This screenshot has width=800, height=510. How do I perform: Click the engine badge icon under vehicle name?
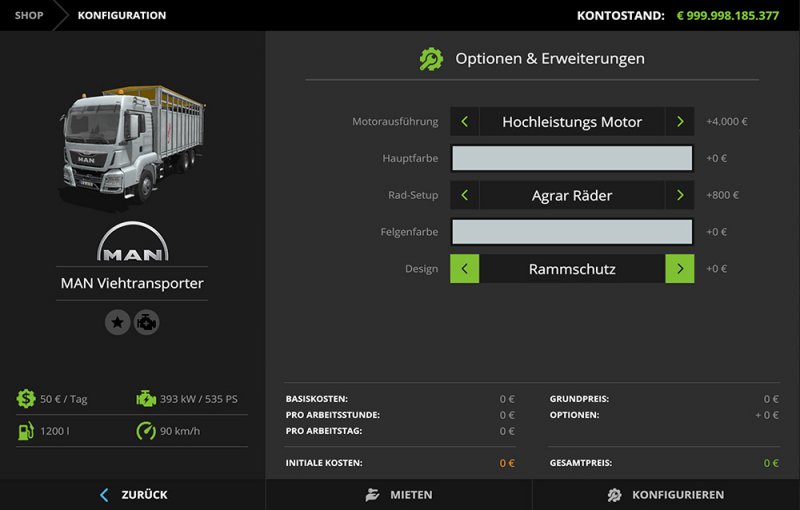click(x=147, y=322)
